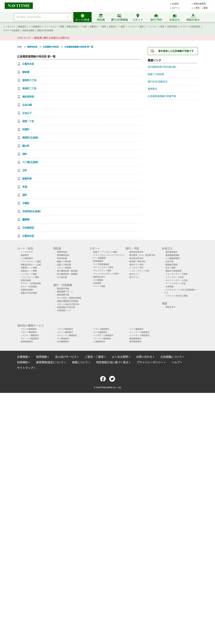Open the スポット tab

point(138,17)
